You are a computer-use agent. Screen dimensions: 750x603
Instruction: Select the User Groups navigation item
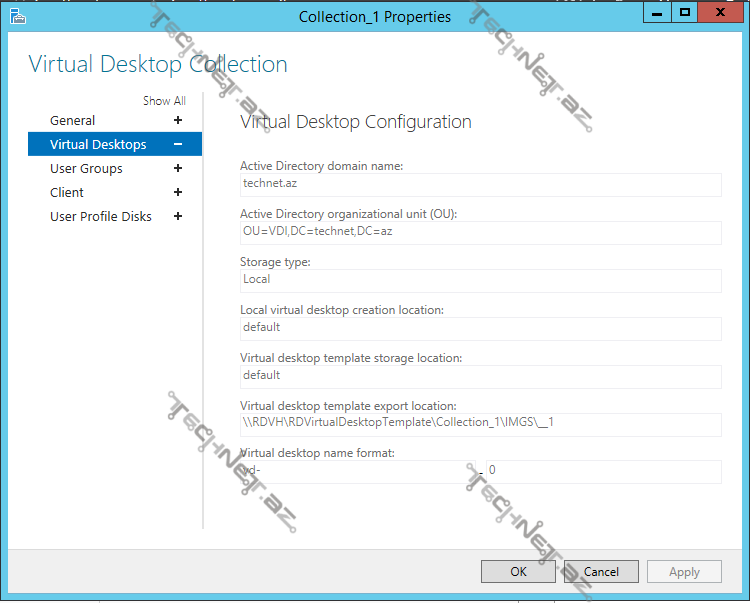86,168
